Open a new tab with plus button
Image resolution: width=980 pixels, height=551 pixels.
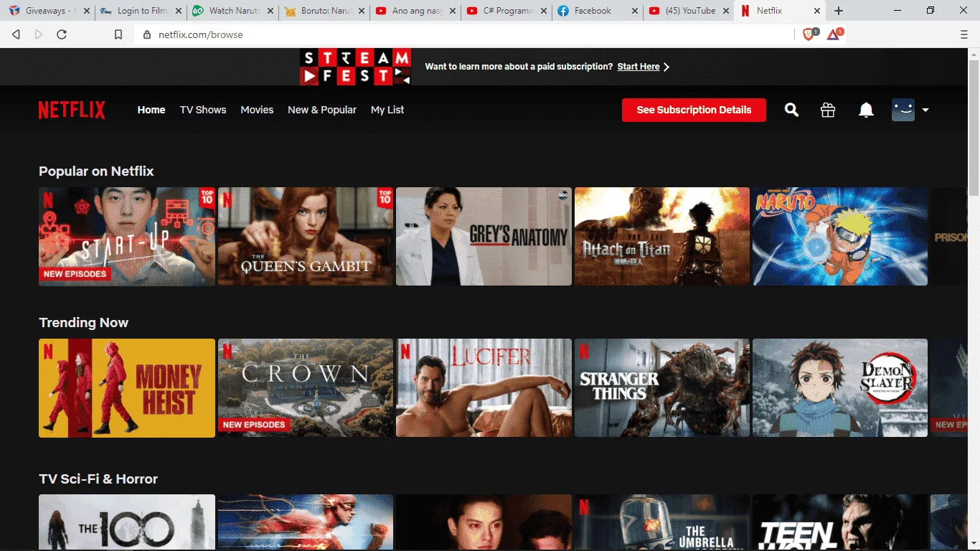coord(839,11)
